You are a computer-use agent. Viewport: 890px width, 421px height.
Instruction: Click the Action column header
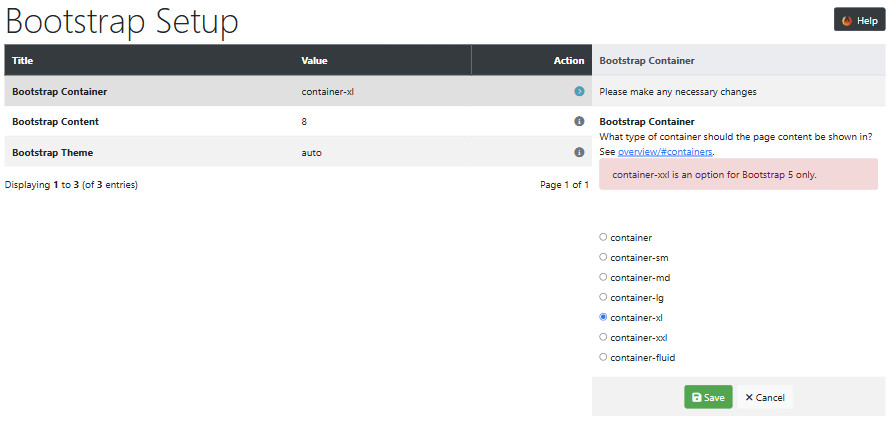(569, 60)
